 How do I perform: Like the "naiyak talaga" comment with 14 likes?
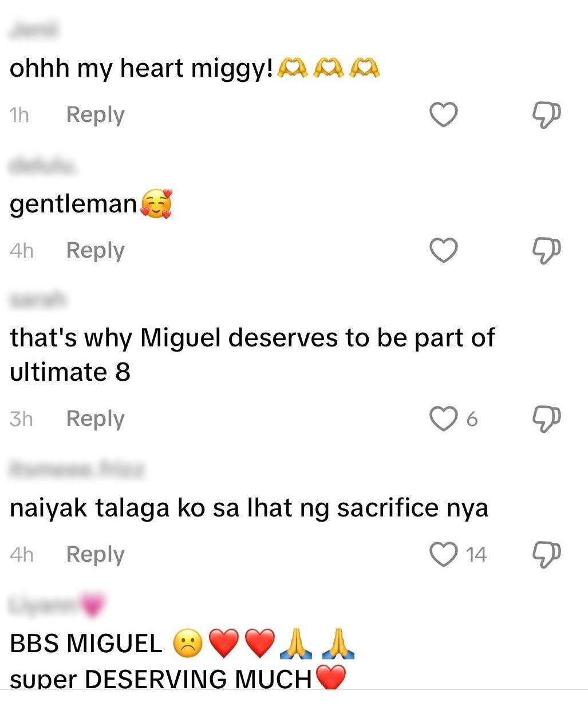(x=444, y=554)
